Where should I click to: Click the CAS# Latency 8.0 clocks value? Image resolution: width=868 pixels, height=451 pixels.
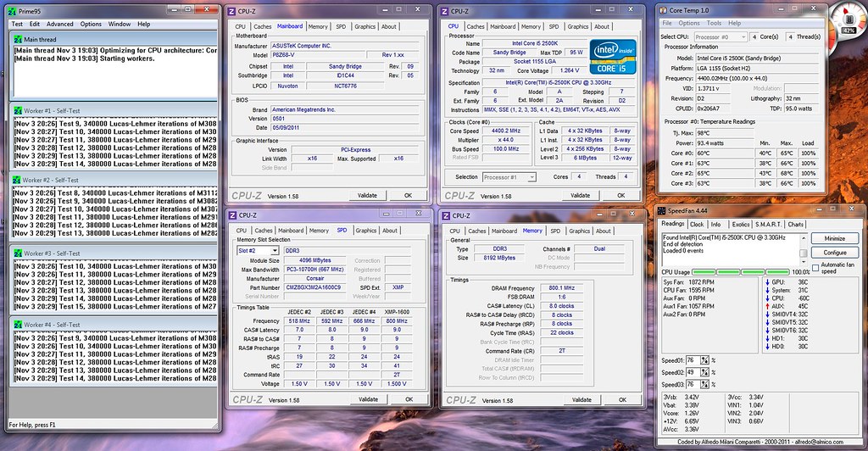[x=562, y=306]
